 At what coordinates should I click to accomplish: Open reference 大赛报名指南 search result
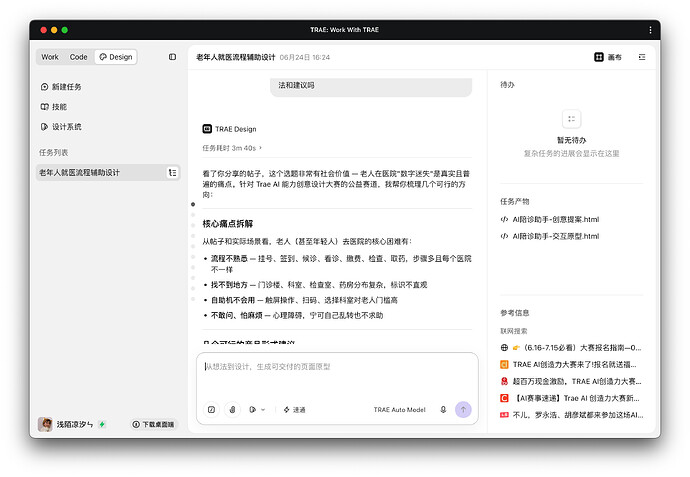click(x=571, y=348)
